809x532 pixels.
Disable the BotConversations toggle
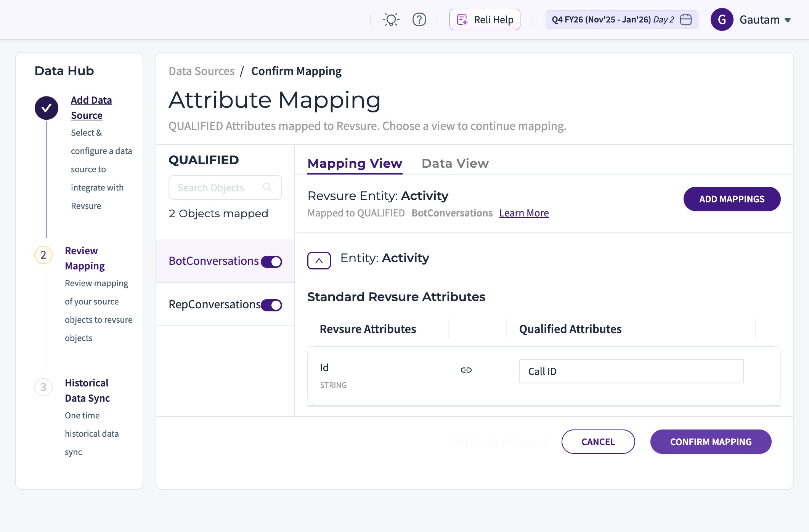coord(271,262)
